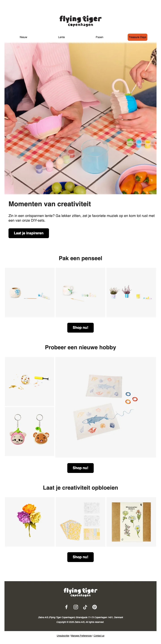Click the Flying Tiger Copenhagen header logo

pyautogui.click(x=80, y=21)
